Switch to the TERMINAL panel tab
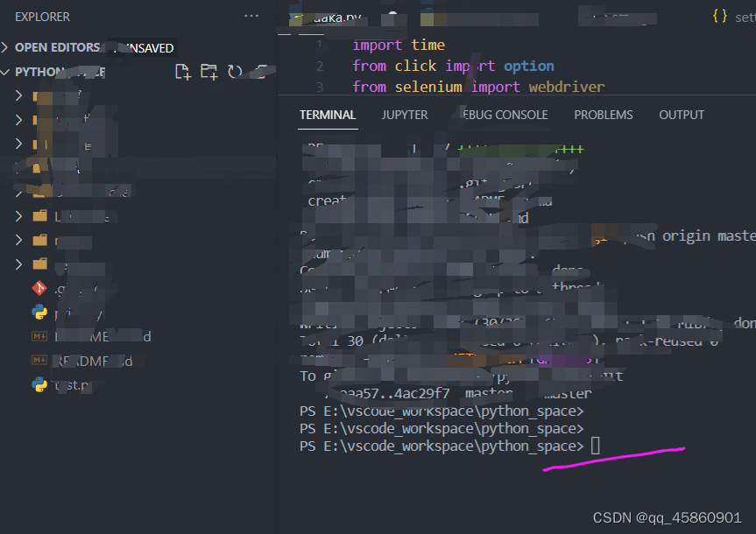Screen dimensions: 756x534 pyautogui.click(x=328, y=115)
